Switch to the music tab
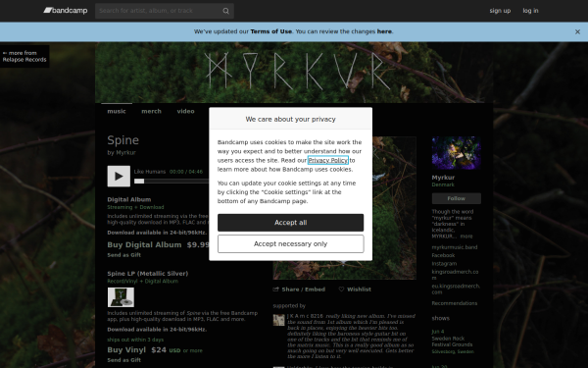The image size is (588, 368). pyautogui.click(x=117, y=111)
